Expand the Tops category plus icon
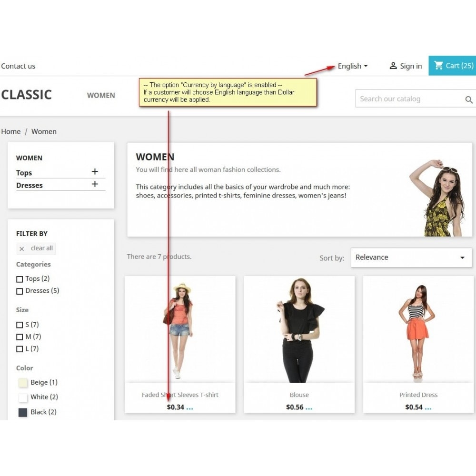 95,171
